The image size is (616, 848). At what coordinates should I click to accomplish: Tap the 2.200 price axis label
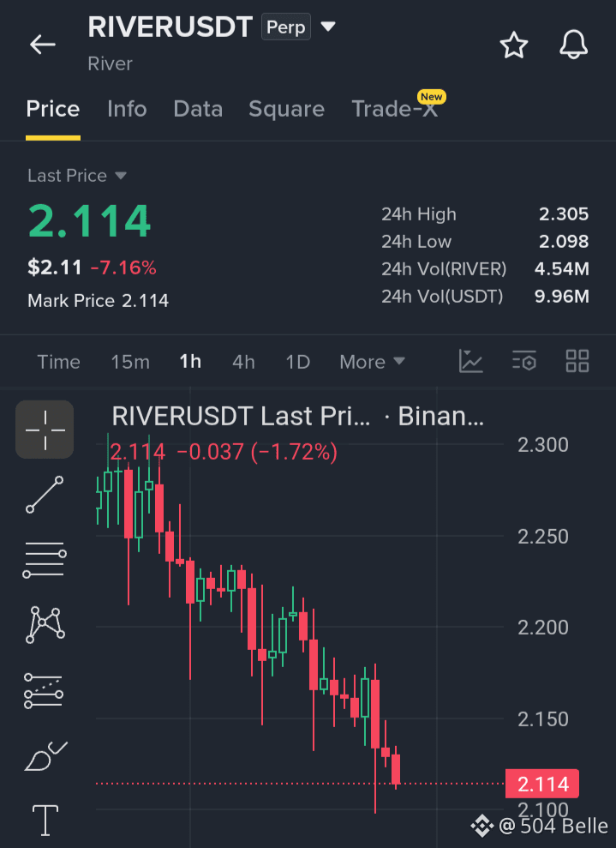[543, 628]
